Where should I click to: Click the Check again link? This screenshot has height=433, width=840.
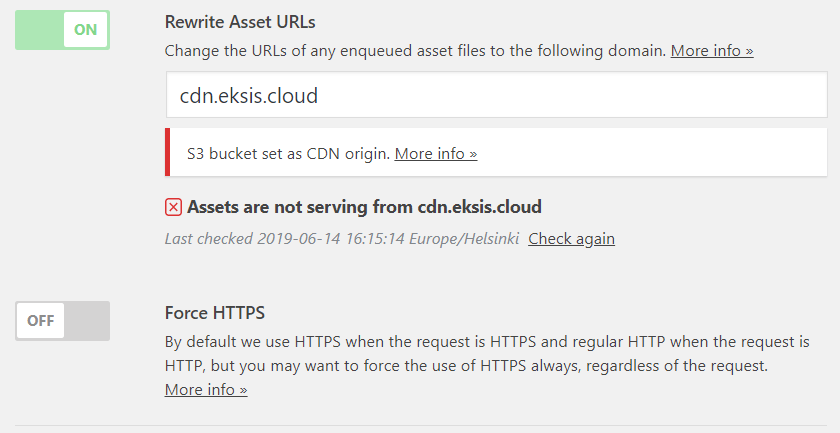pos(571,239)
